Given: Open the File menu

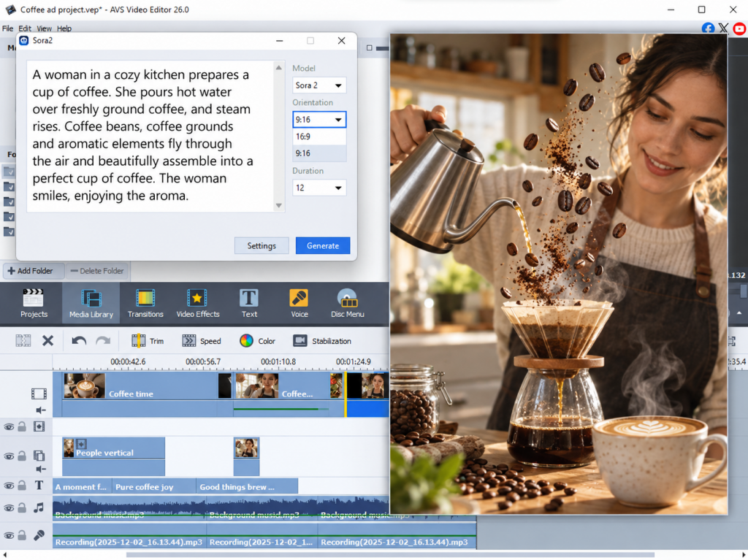Looking at the screenshot, I should pos(7,28).
